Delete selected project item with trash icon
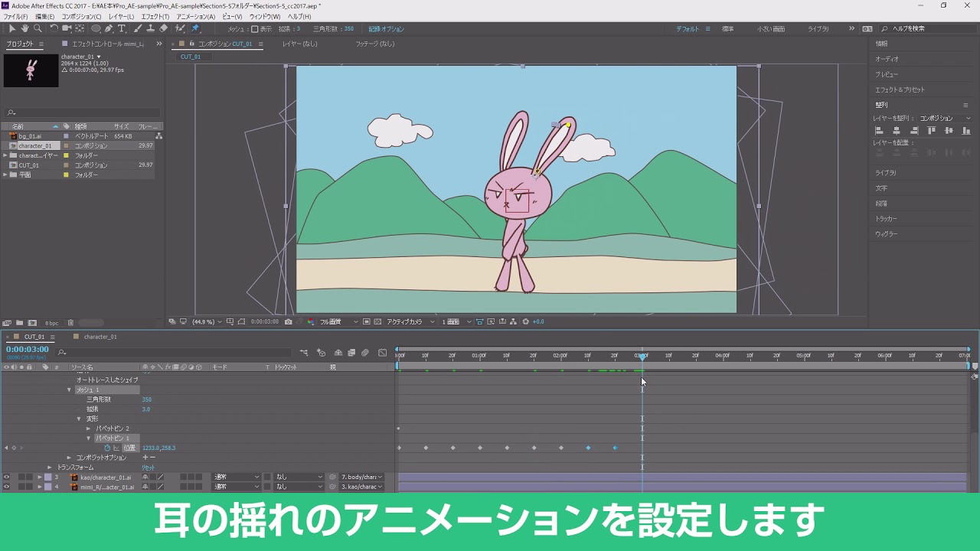980x551 pixels. point(70,323)
